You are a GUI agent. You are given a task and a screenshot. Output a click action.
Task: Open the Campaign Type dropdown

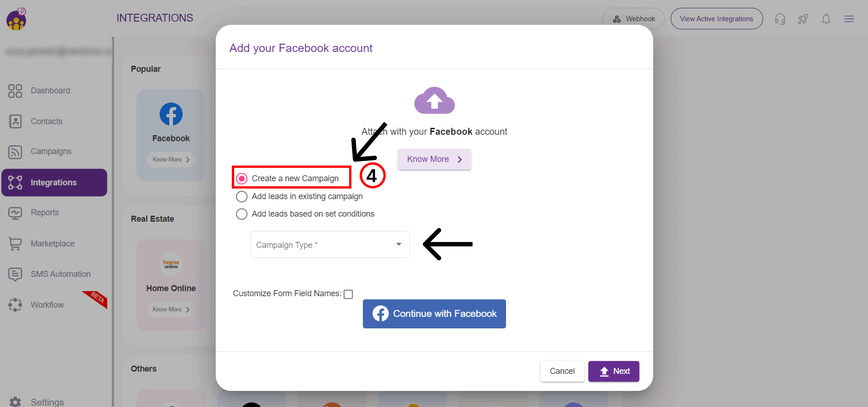pyautogui.click(x=330, y=245)
